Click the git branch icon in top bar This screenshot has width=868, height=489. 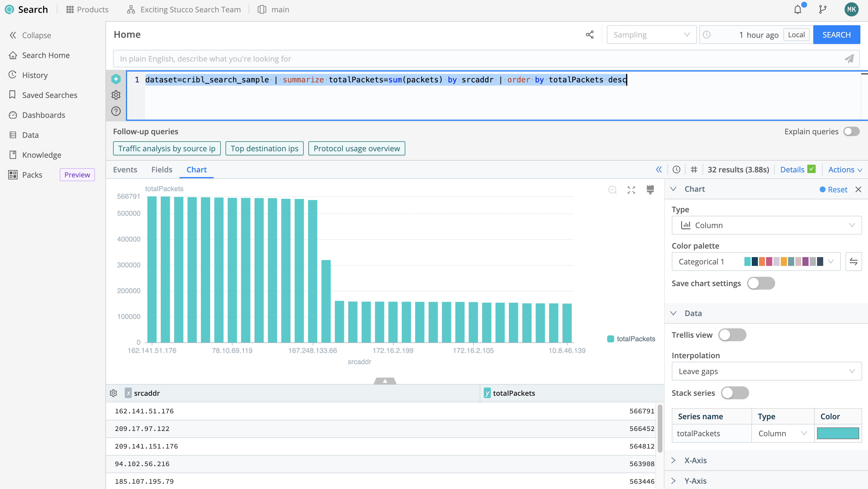pos(823,9)
